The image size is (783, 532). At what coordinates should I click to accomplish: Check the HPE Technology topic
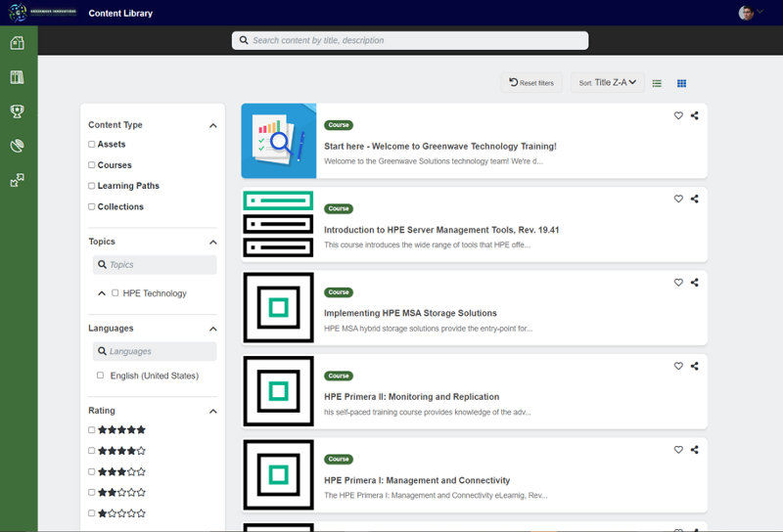click(x=115, y=293)
